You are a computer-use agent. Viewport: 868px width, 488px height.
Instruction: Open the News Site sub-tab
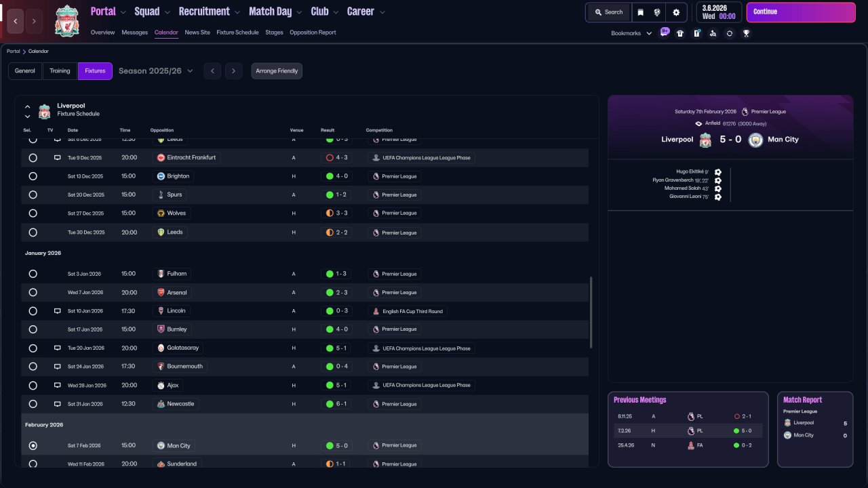coord(197,33)
